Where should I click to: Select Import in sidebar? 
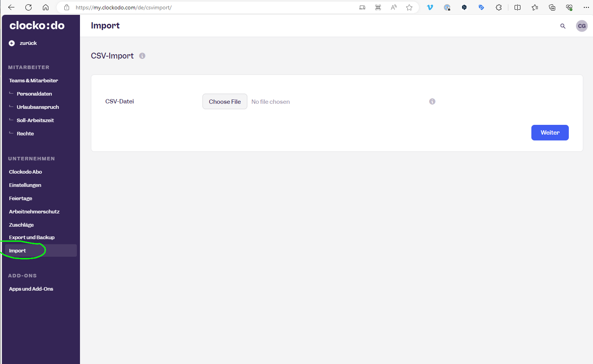[x=41, y=250]
